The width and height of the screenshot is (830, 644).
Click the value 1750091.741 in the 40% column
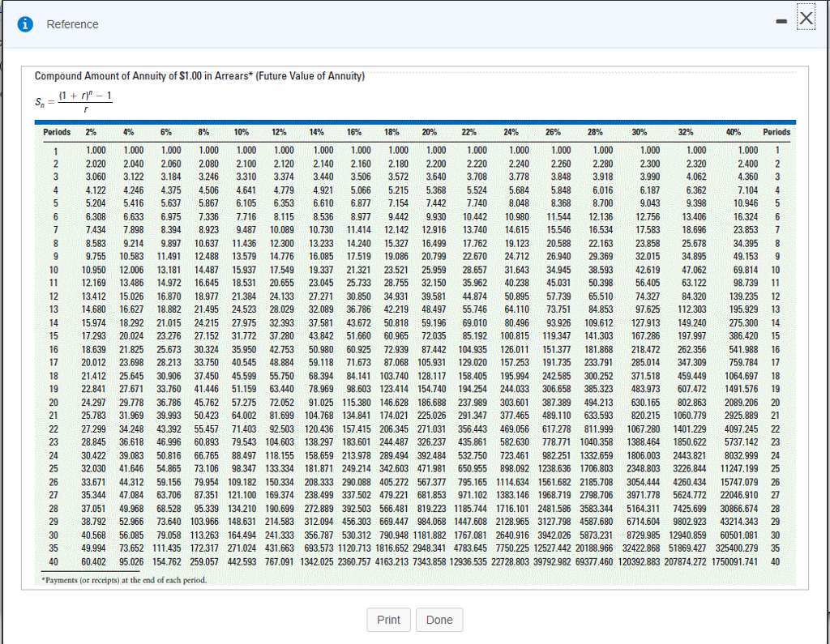point(735,562)
